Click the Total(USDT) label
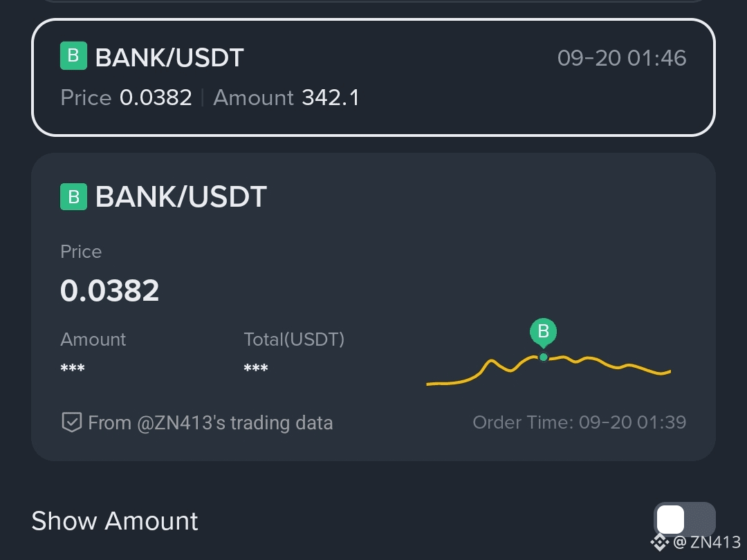The image size is (747, 560). (x=294, y=339)
